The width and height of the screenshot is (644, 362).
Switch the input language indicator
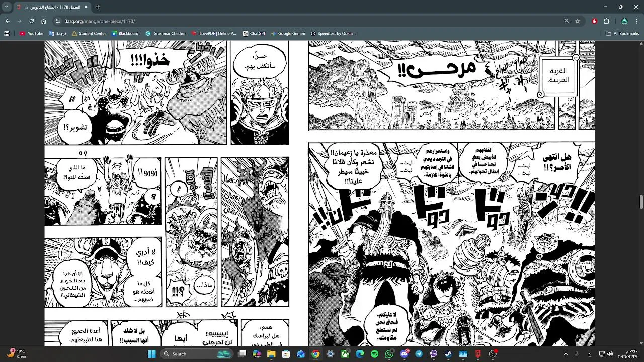click(589, 354)
